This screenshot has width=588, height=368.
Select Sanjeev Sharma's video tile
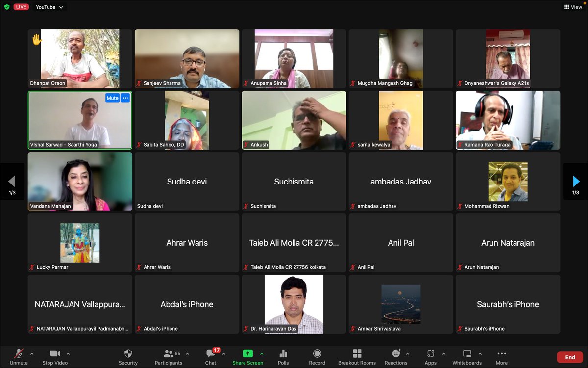click(187, 59)
